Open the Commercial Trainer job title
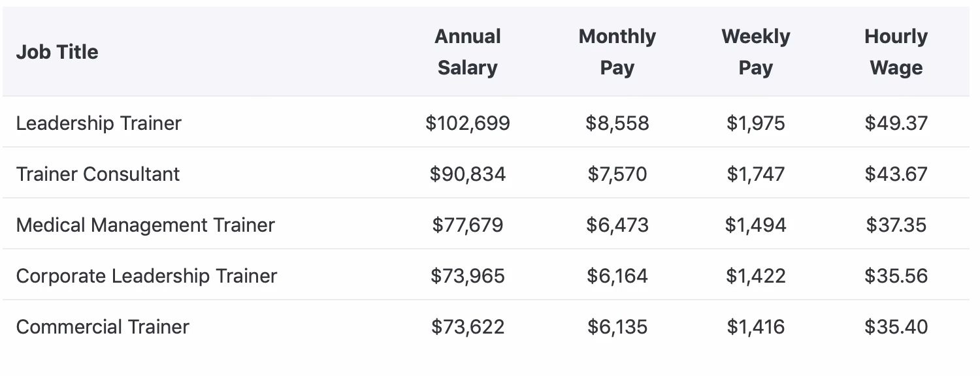Screen dimensions: 980x376 (x=103, y=326)
